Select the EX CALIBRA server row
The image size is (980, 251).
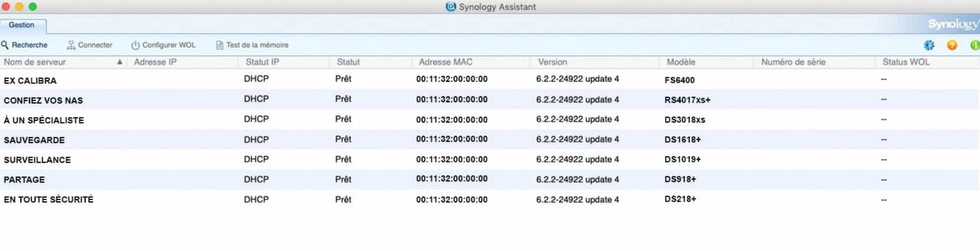[x=490, y=79]
